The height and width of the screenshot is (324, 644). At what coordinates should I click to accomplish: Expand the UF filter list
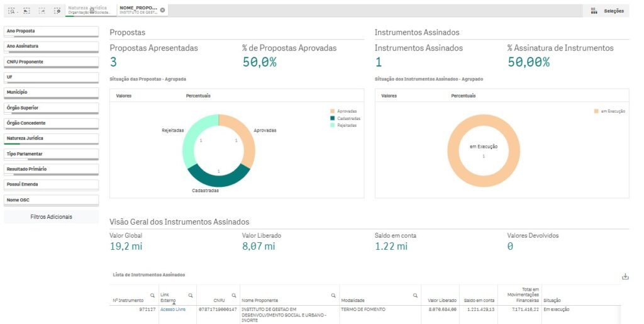51,77
